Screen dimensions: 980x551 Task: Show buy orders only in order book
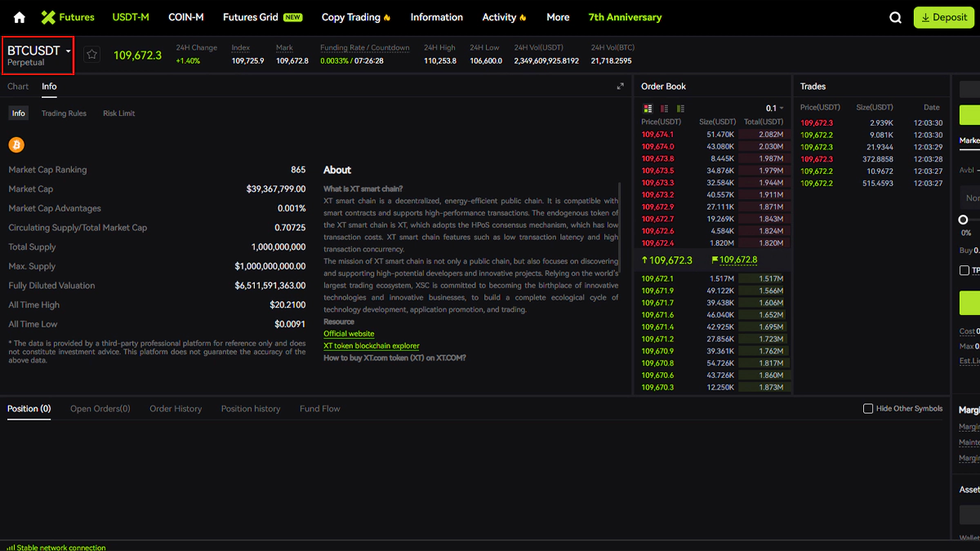click(x=681, y=109)
